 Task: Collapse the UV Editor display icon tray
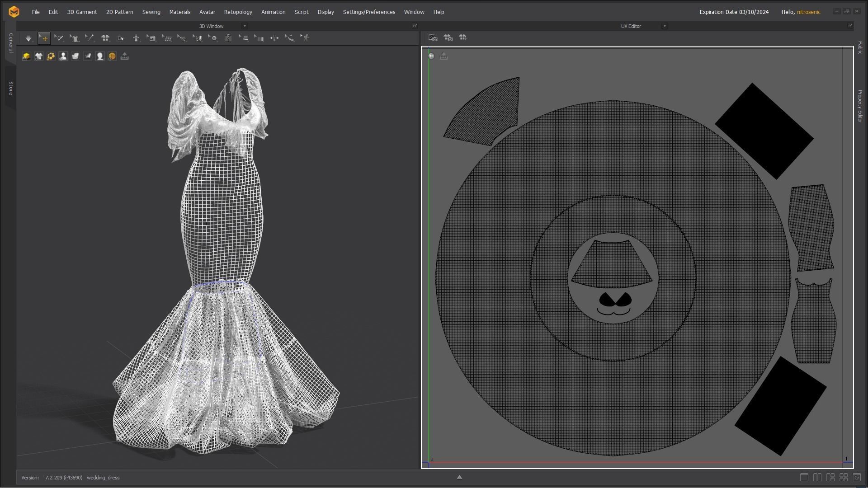coord(443,56)
